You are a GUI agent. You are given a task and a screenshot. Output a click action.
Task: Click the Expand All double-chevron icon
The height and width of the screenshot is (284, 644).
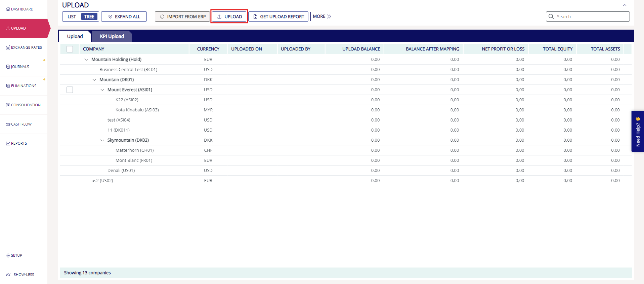tap(110, 16)
